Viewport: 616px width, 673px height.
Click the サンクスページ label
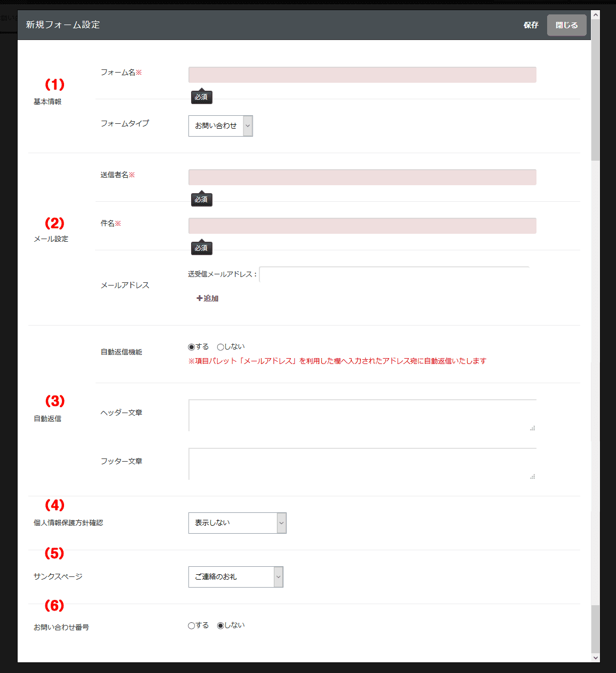[58, 577]
